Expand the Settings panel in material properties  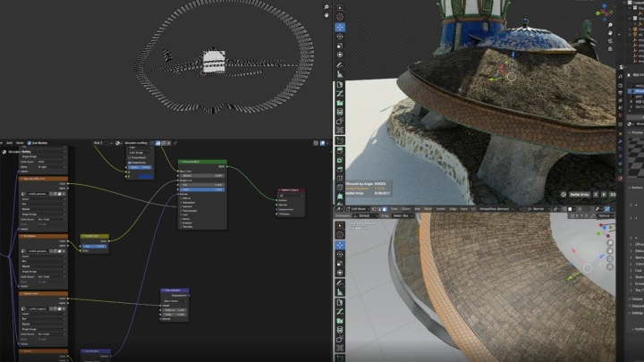[x=635, y=313]
